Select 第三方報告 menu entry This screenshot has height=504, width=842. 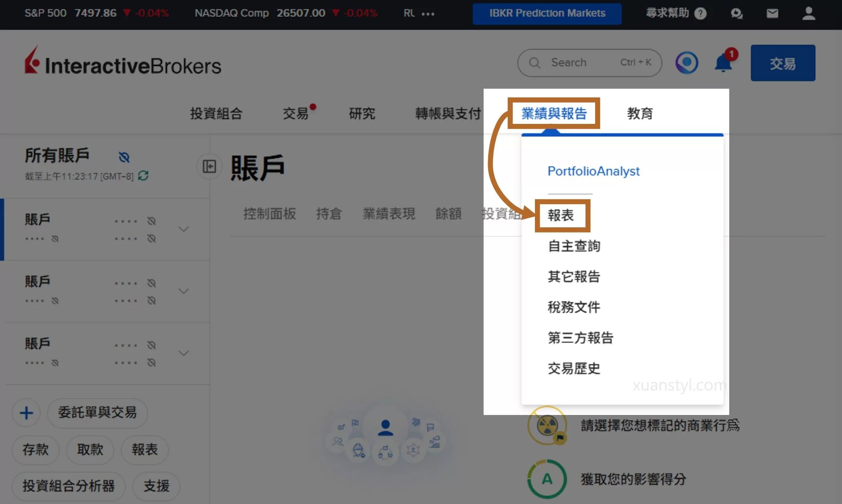pos(580,338)
